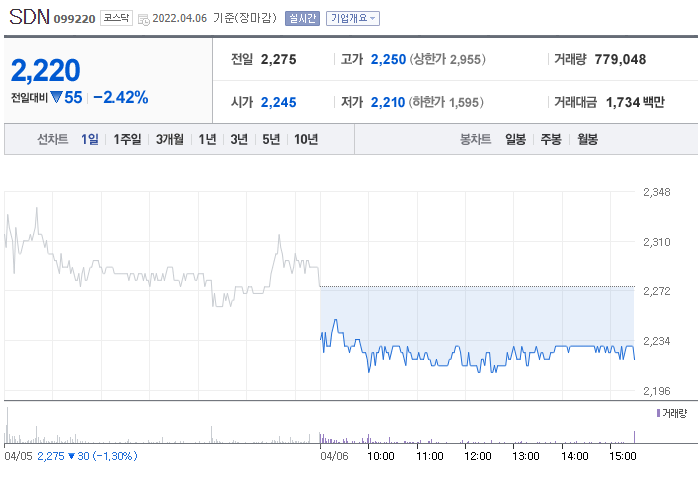
Task: Select the 1일 line chart tab
Action: (x=89, y=139)
